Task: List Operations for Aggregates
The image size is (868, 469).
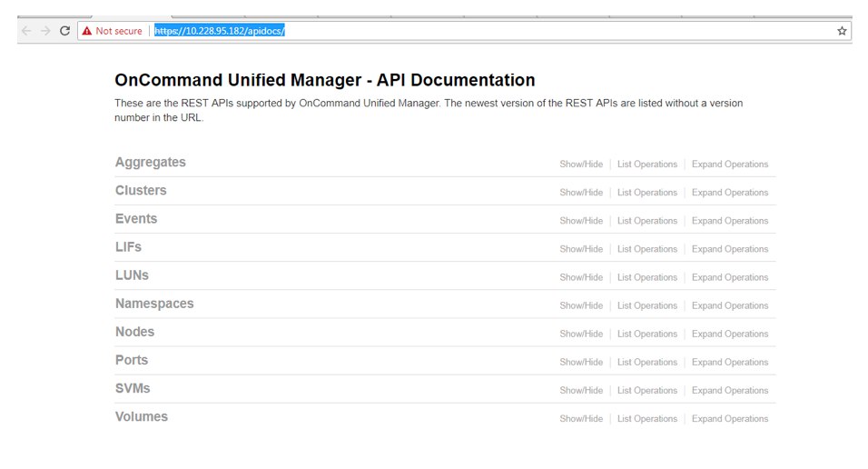Action: (x=647, y=165)
